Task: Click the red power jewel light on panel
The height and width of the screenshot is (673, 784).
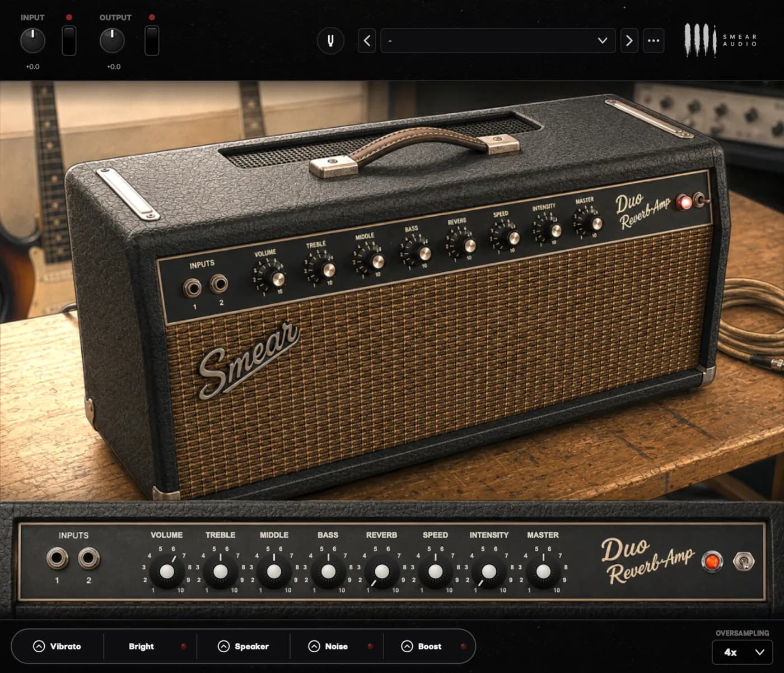Action: pyautogui.click(x=712, y=561)
